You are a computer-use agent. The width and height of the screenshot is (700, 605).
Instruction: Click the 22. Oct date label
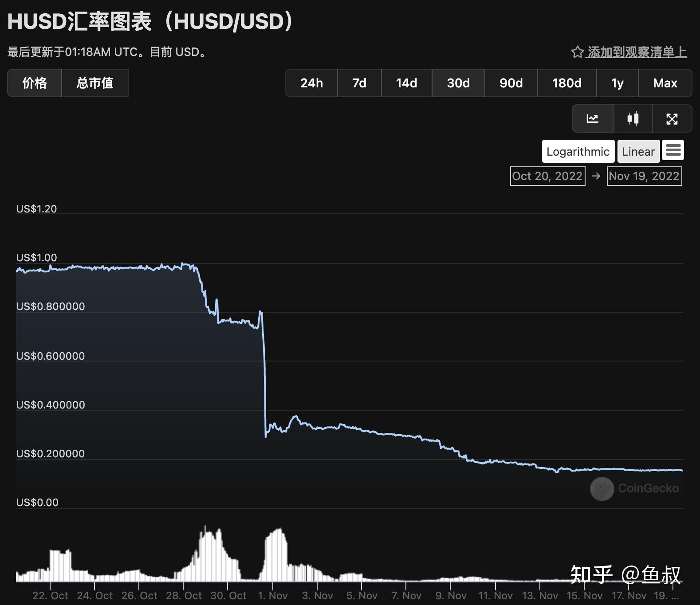pyautogui.click(x=50, y=596)
